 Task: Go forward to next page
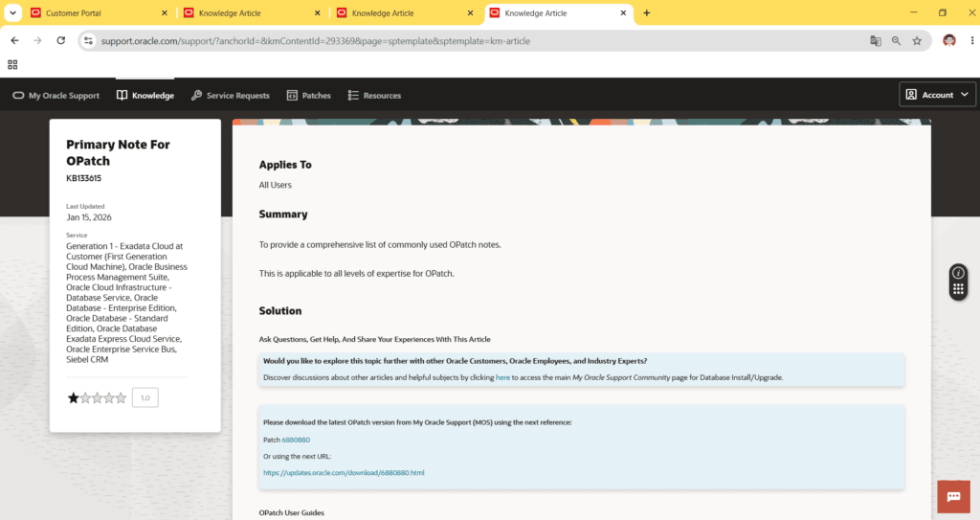tap(37, 40)
